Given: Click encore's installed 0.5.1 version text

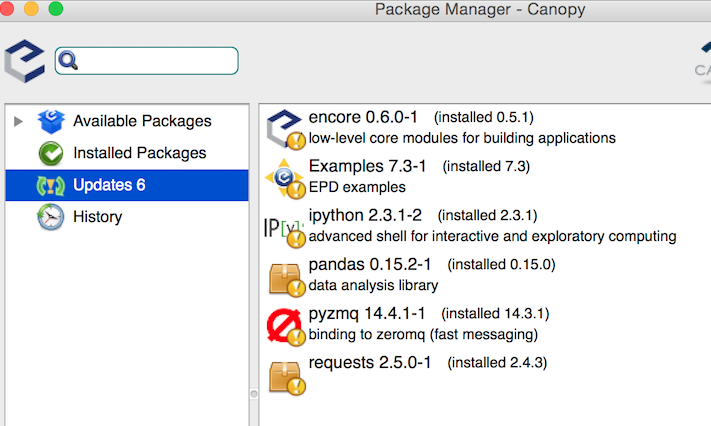Looking at the screenshot, I should point(484,118).
